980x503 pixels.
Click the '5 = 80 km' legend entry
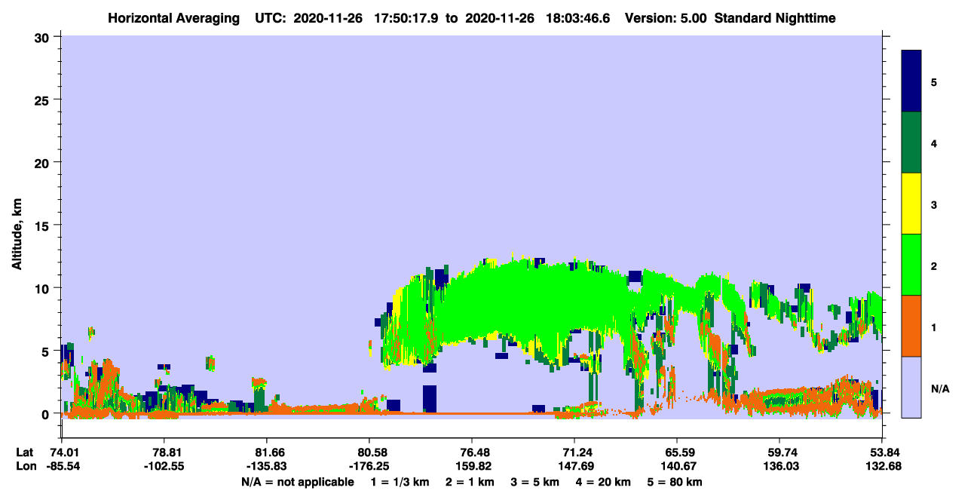point(675,482)
